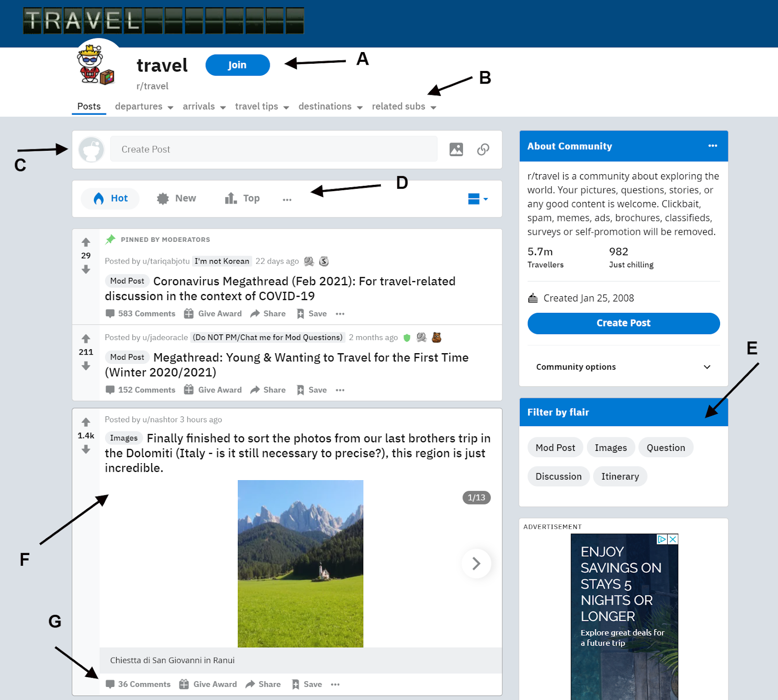Save the Dolomiti photos post

click(307, 684)
